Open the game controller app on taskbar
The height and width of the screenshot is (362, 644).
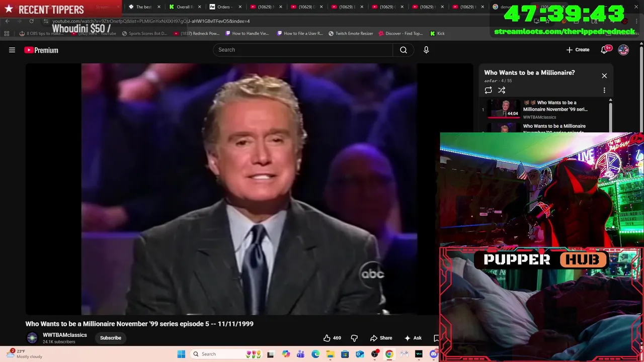pyautogui.click(x=404, y=354)
